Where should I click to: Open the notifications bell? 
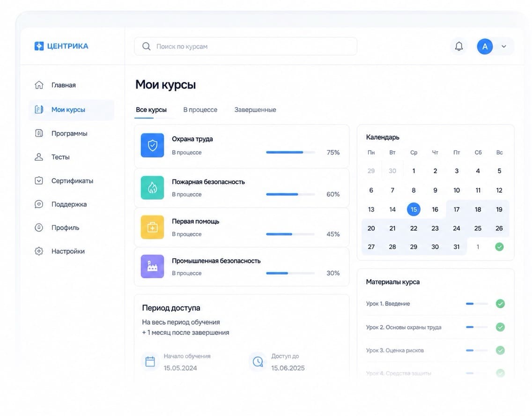459,46
